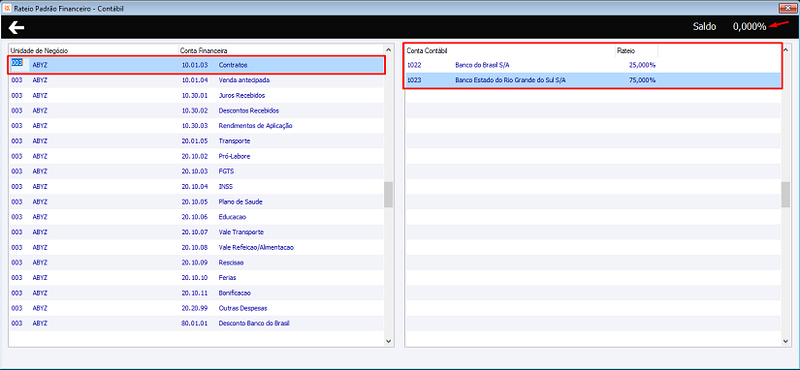Click account code 1022

(414, 65)
